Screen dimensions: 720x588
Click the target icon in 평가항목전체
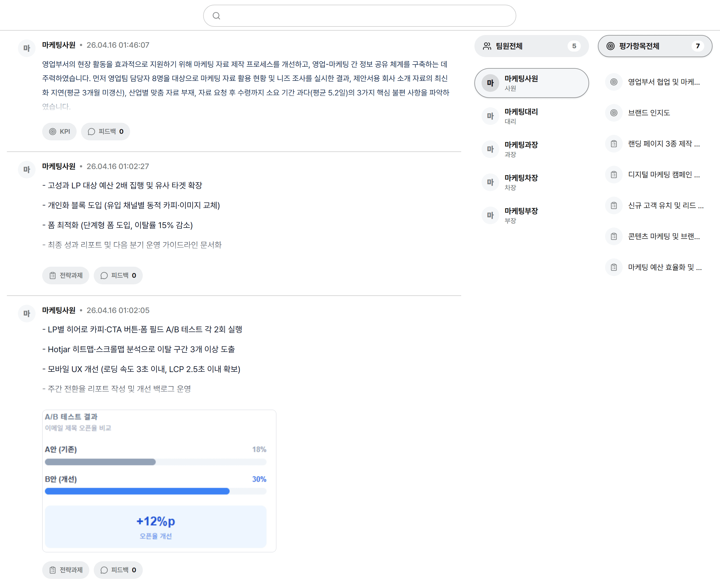(610, 46)
